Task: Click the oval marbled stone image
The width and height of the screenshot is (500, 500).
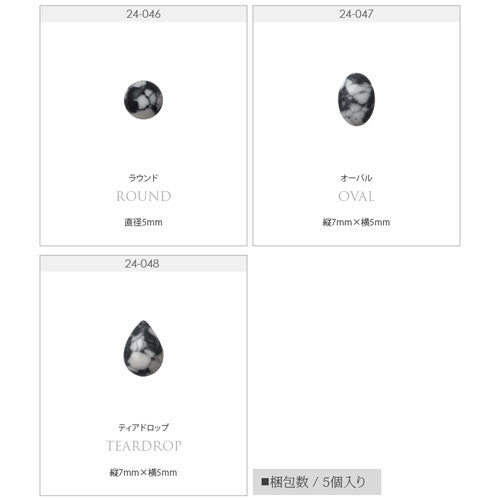Action: point(356,99)
